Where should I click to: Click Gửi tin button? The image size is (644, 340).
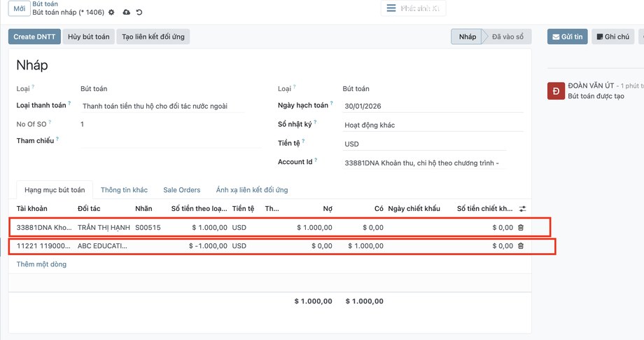click(x=568, y=36)
